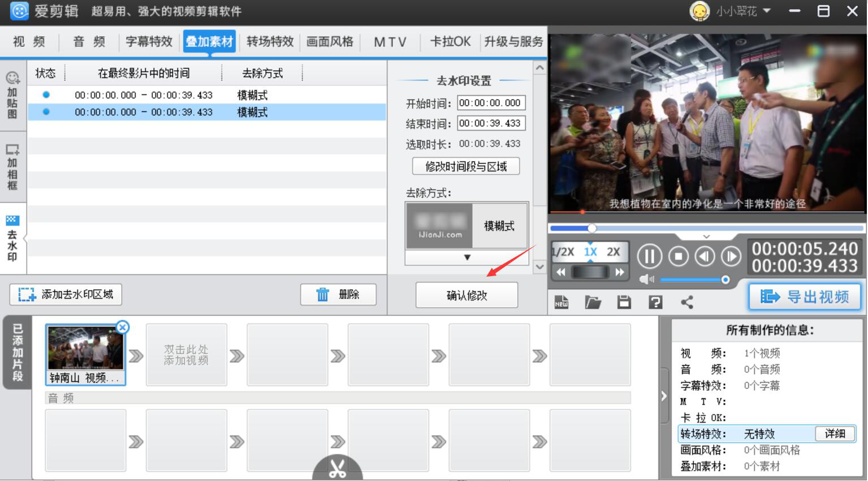Click the scissors cut icon
This screenshot has width=868, height=481.
tap(338, 469)
